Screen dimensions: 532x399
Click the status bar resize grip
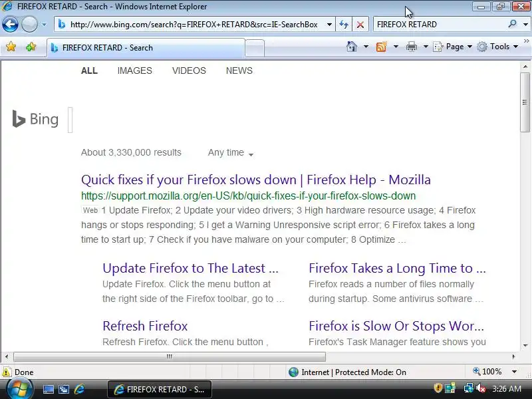(528, 374)
